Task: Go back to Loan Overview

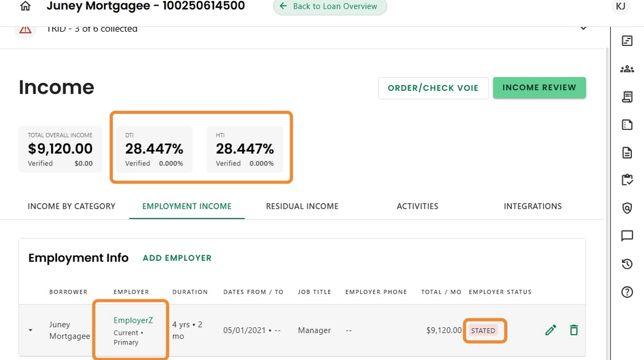Action: point(329,6)
